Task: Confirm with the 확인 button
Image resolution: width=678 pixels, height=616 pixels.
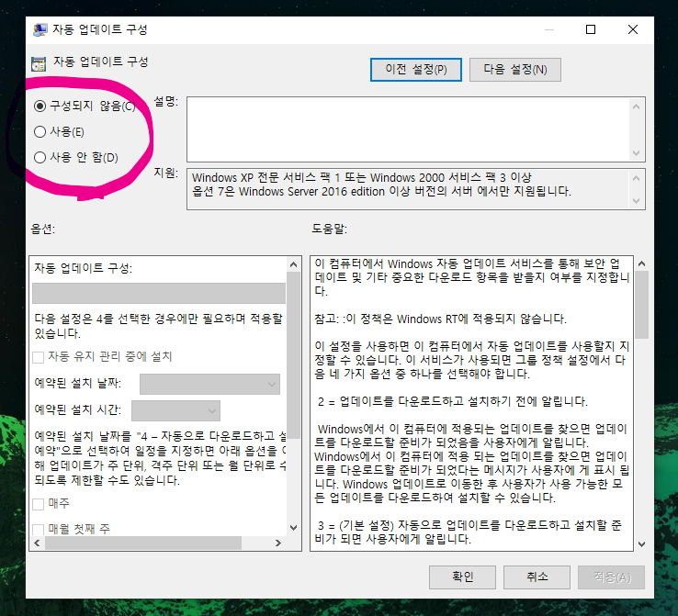Action: (x=462, y=577)
